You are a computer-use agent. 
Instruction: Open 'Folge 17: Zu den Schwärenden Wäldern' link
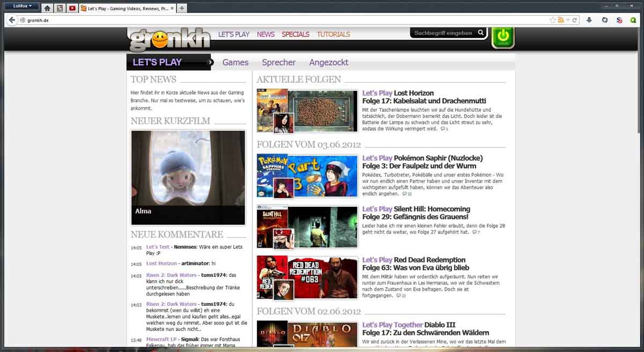click(x=426, y=333)
